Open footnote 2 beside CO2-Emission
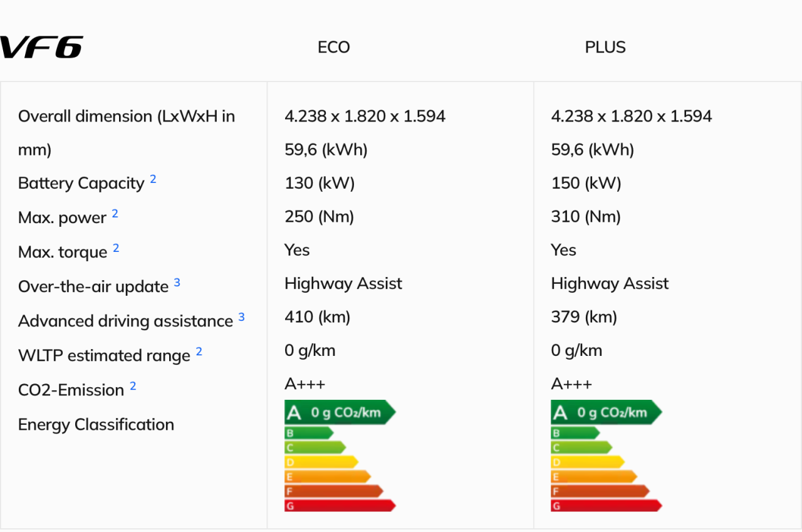 click(x=133, y=387)
